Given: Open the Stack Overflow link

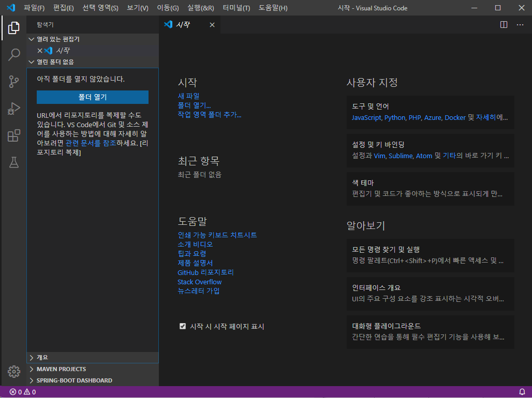Looking at the screenshot, I should 200,282.
